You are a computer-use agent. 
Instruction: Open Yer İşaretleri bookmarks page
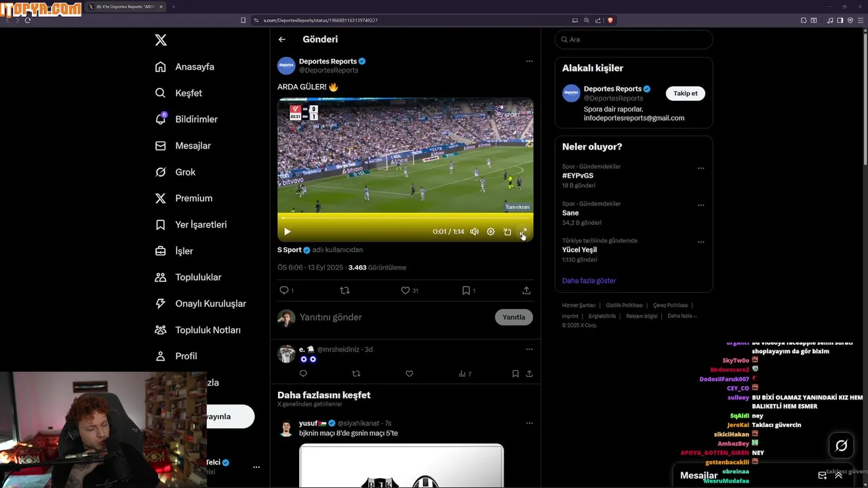click(x=191, y=224)
